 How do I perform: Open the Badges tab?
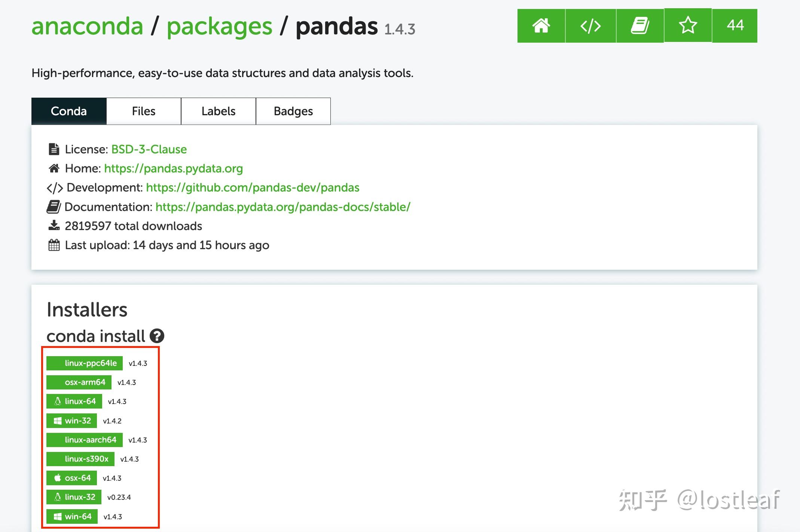293,111
